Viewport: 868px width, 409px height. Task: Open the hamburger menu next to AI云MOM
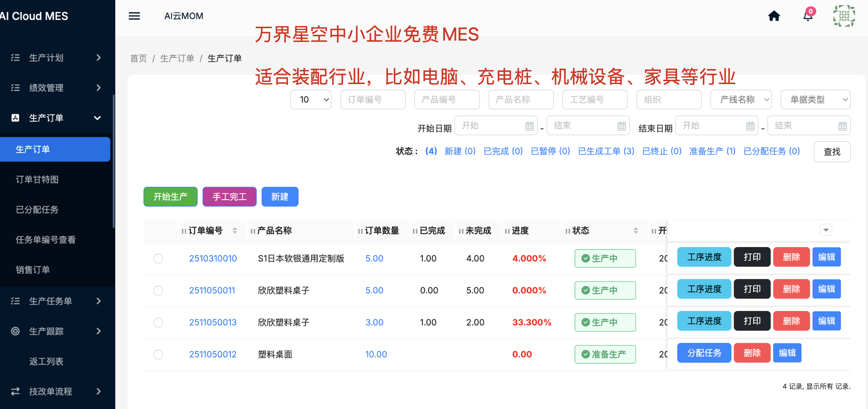tap(134, 16)
